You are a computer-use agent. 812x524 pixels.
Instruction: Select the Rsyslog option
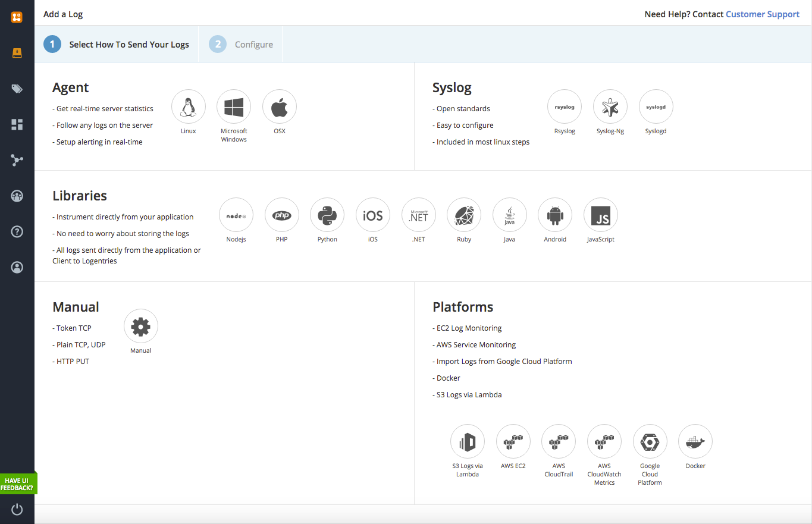point(565,107)
